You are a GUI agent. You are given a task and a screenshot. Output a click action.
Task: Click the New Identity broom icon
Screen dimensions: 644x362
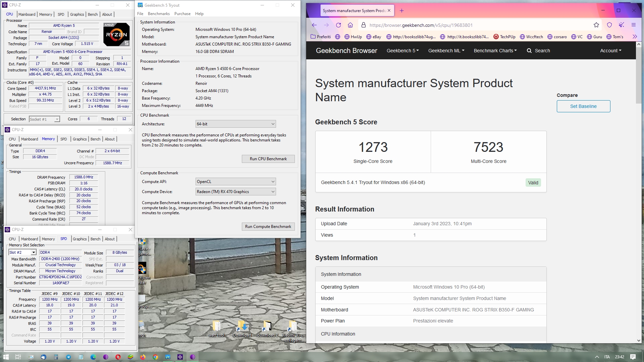tap(622, 25)
